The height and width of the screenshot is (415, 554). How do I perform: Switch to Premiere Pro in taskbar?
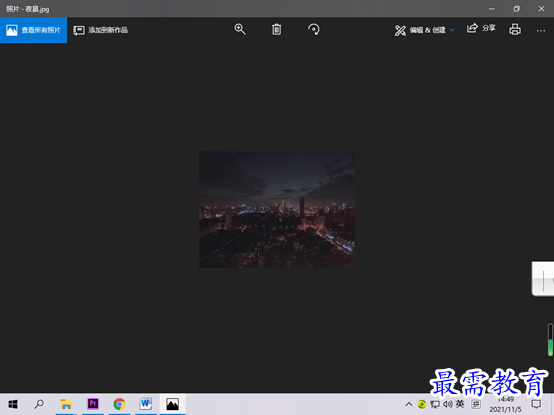tap(93, 404)
